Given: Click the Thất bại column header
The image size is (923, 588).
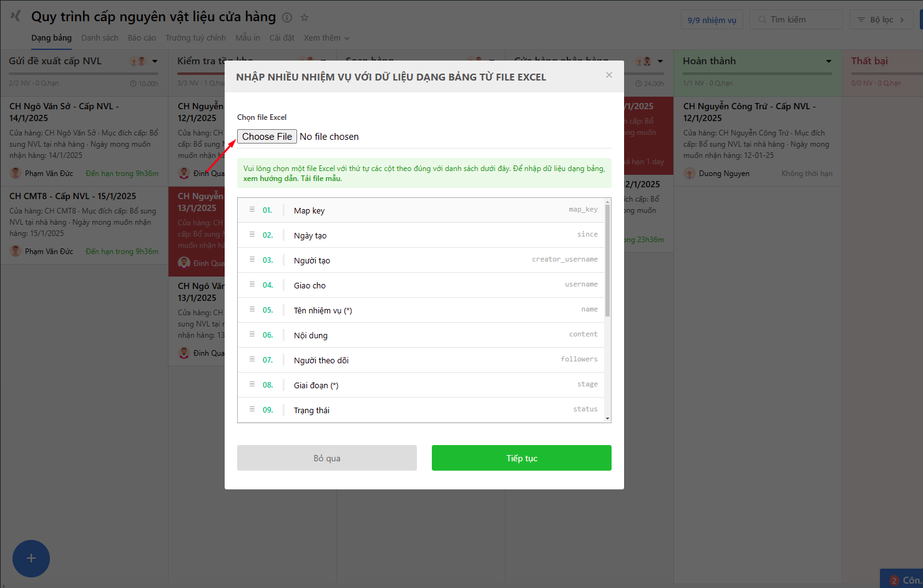Looking at the screenshot, I should (869, 61).
